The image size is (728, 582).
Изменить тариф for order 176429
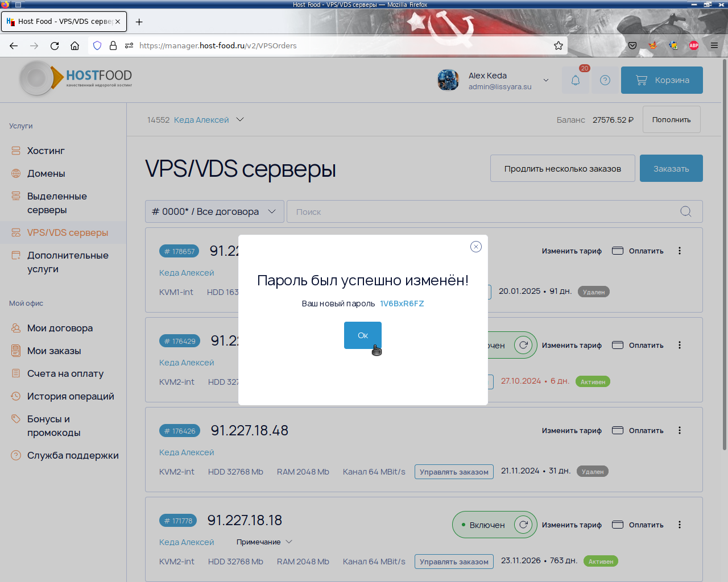coord(572,345)
